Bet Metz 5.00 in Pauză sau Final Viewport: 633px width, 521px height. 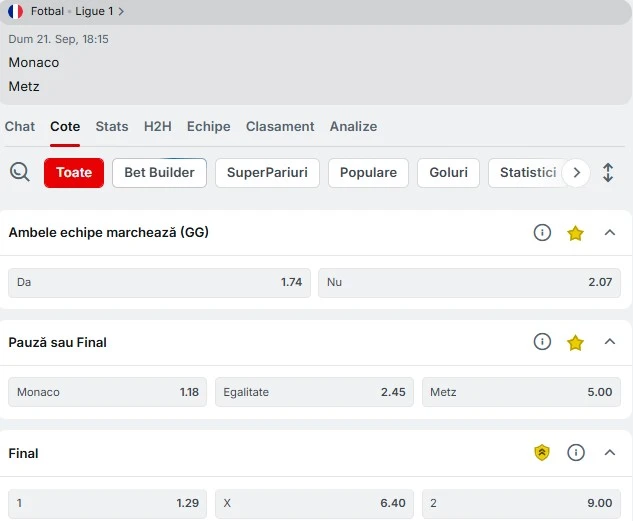pos(521,392)
